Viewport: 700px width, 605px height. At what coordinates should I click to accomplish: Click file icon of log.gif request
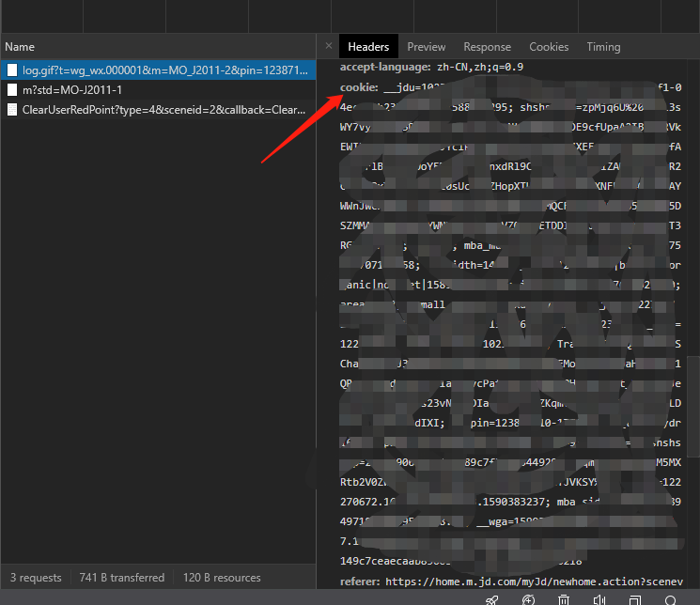pyautogui.click(x=12, y=70)
